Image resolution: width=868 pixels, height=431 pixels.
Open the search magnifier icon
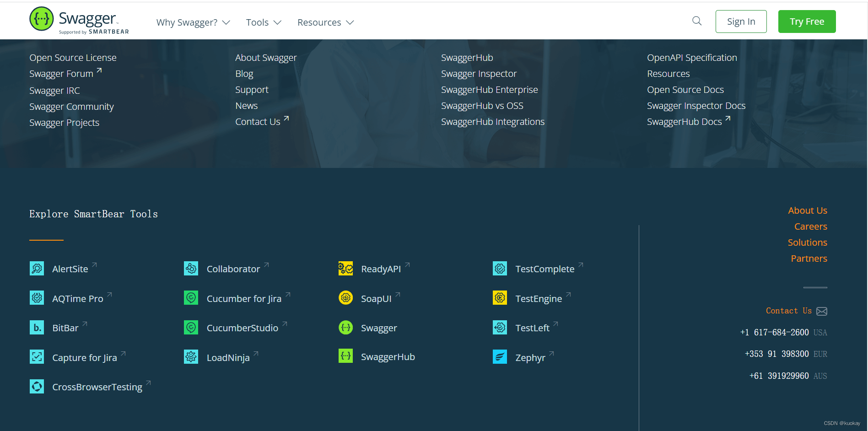click(697, 21)
